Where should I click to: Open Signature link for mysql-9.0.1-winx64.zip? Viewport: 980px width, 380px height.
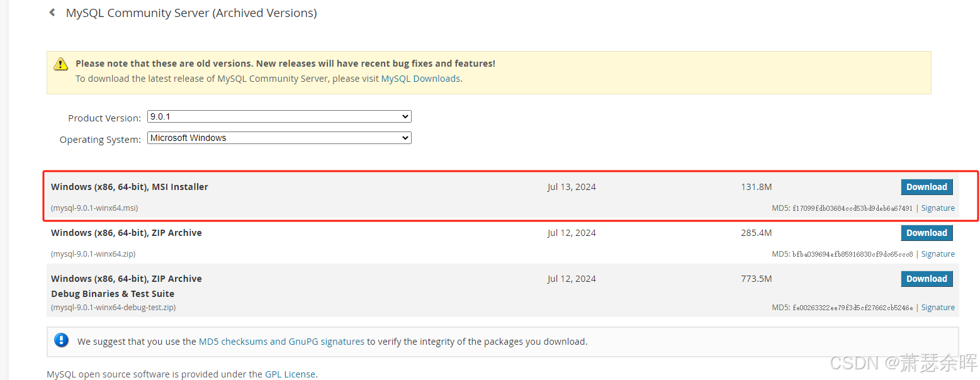(938, 254)
